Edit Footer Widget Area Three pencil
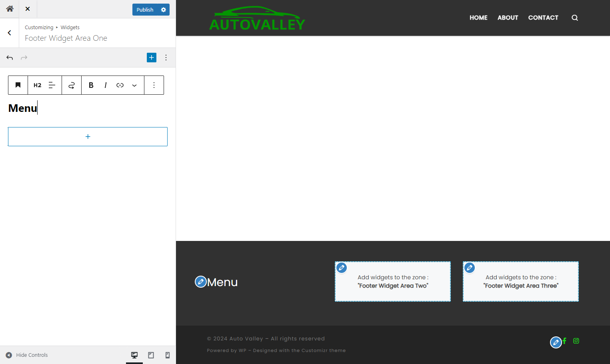610x364 pixels. point(470,268)
